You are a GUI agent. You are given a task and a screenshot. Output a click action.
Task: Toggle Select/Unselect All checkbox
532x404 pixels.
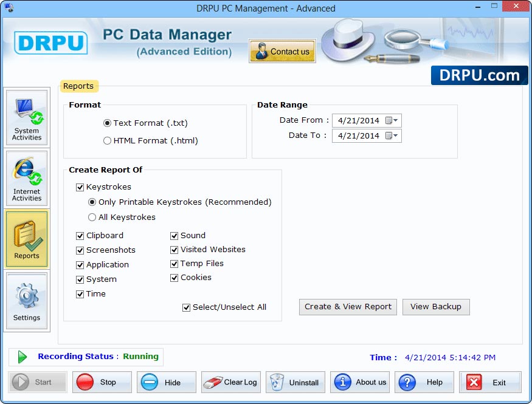[186, 307]
